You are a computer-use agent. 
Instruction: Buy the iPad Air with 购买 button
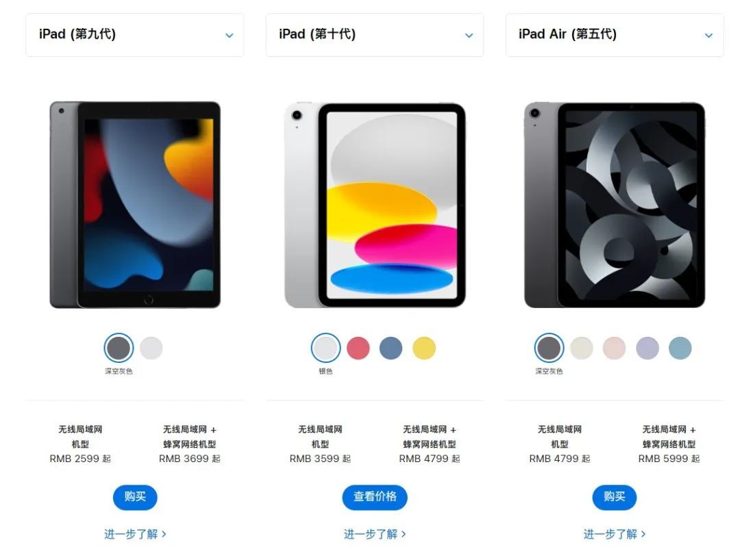pos(615,497)
